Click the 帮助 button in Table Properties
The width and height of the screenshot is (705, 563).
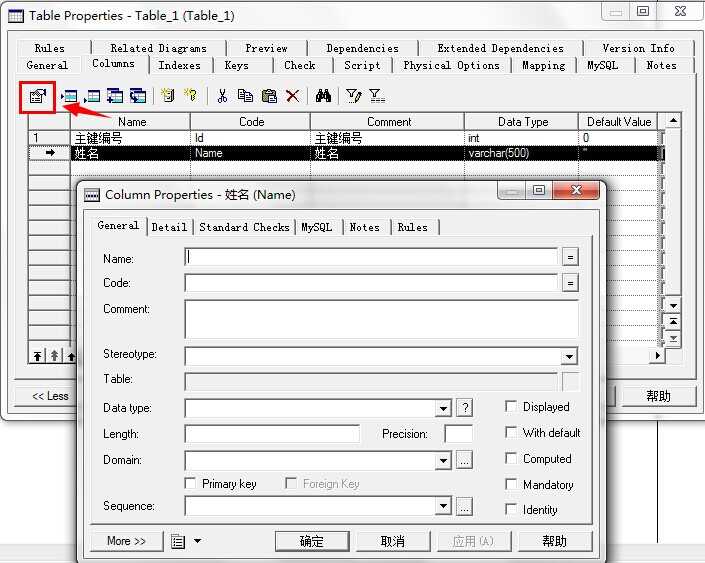point(658,396)
